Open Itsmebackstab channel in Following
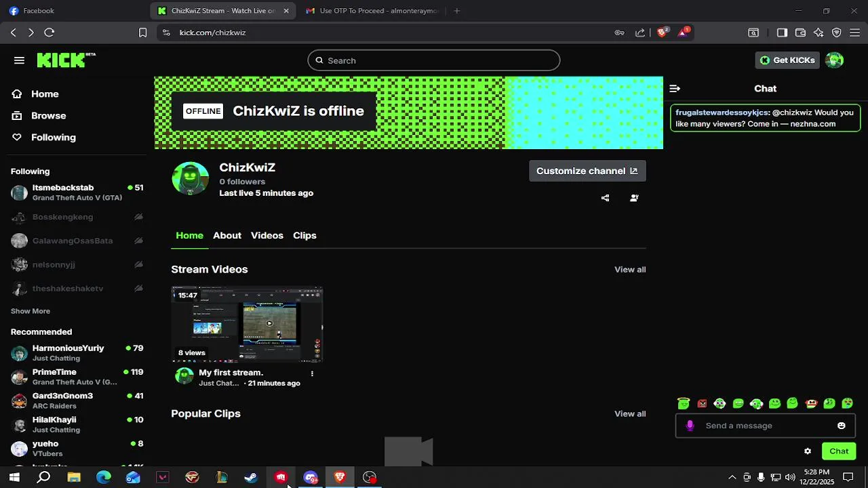The image size is (868, 488). [x=77, y=192]
